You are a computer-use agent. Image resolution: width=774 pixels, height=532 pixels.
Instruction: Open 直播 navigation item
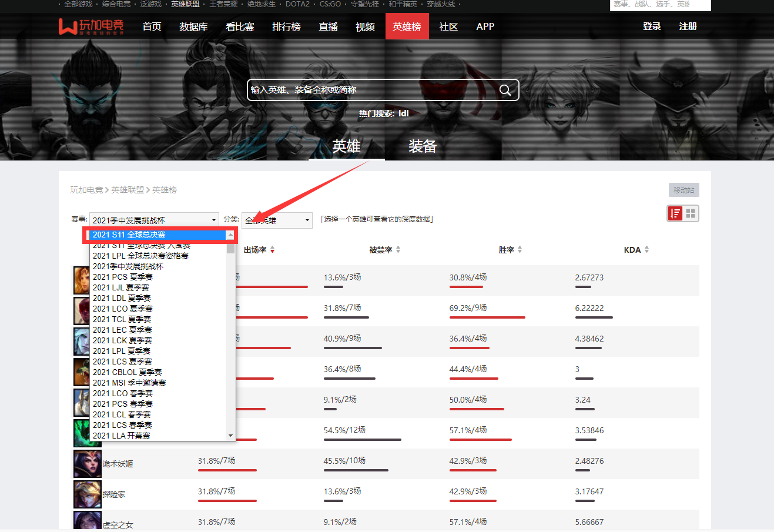tap(328, 26)
